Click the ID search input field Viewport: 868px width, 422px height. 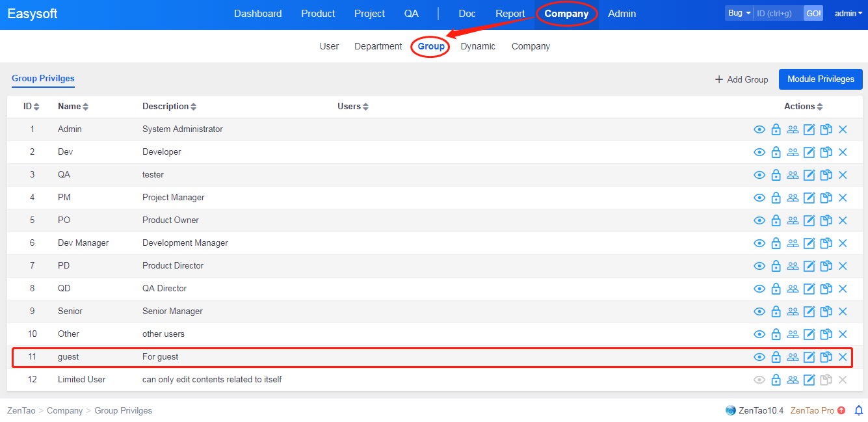778,13
